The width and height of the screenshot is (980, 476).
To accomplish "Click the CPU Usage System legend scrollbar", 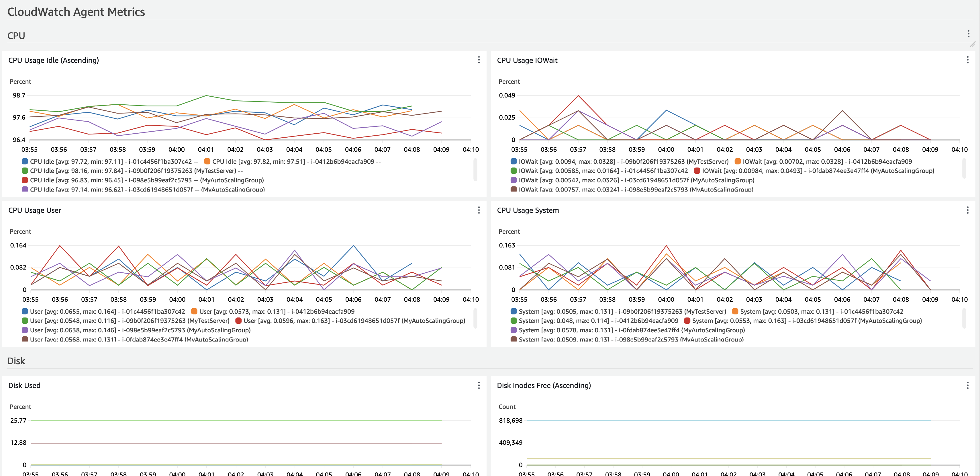I will [x=964, y=318].
